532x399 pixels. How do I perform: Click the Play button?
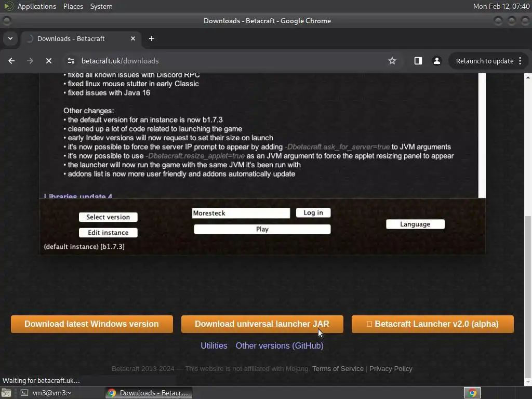click(x=262, y=229)
